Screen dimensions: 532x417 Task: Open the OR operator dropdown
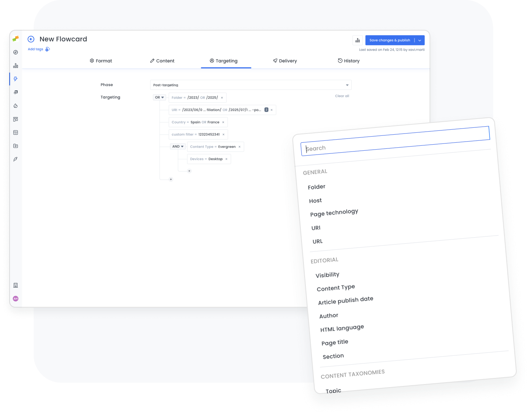pos(159,97)
